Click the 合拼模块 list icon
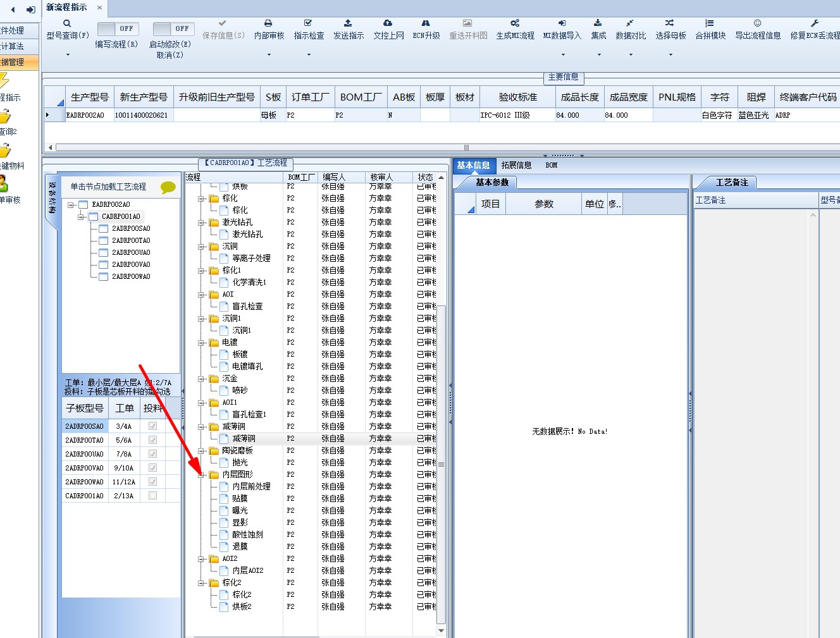The width and height of the screenshot is (840, 638). tap(710, 23)
